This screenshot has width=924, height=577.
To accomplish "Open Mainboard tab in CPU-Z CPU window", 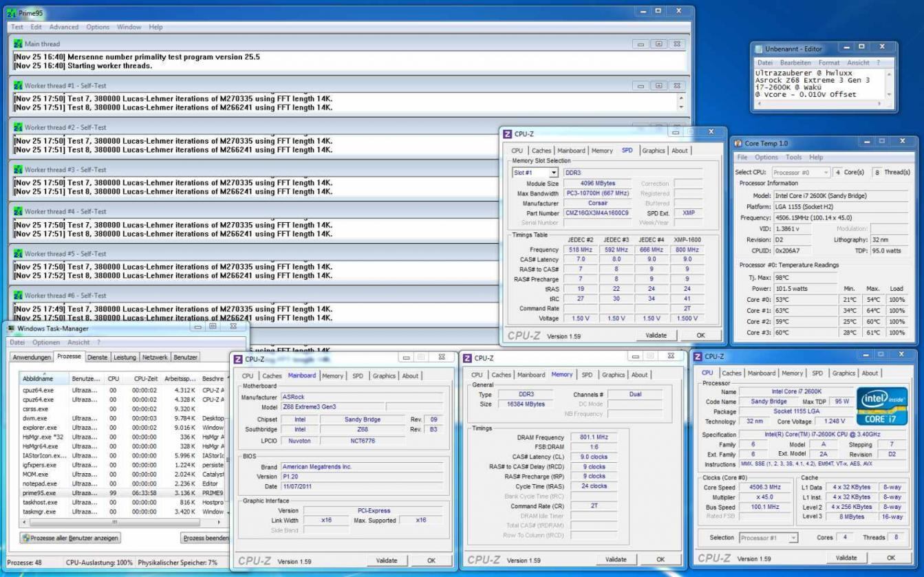I will [762, 373].
